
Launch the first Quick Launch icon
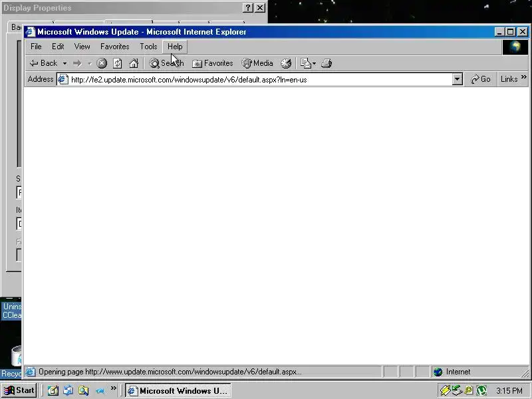coord(53,391)
